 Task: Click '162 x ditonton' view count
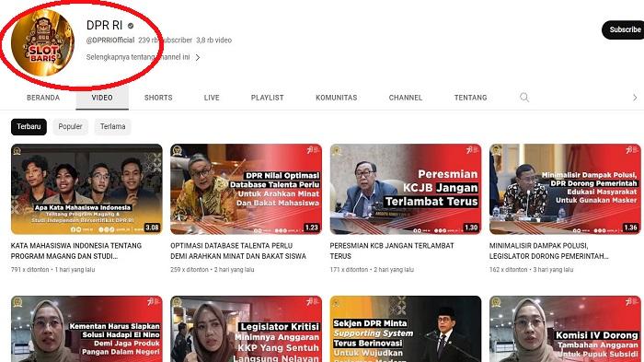pos(508,270)
